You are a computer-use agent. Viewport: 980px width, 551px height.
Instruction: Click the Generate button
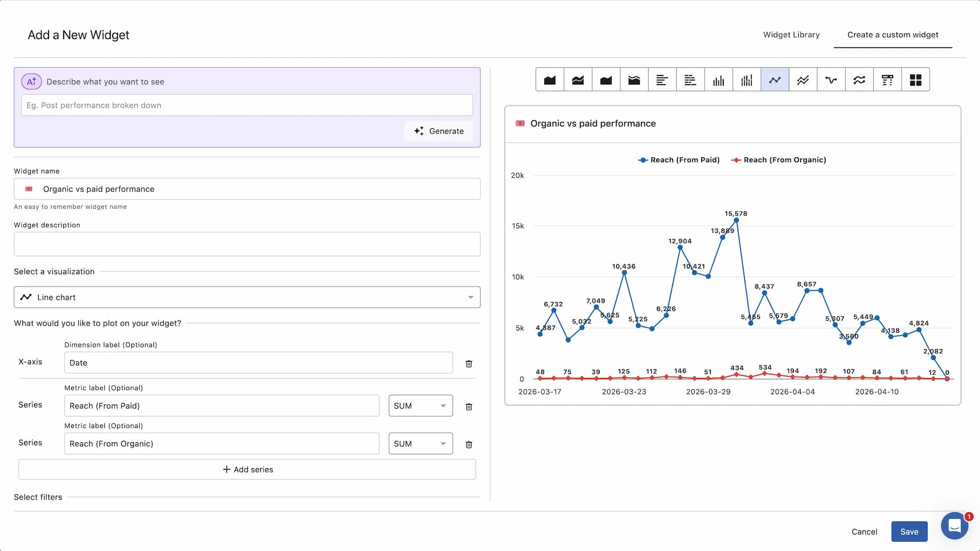[439, 131]
